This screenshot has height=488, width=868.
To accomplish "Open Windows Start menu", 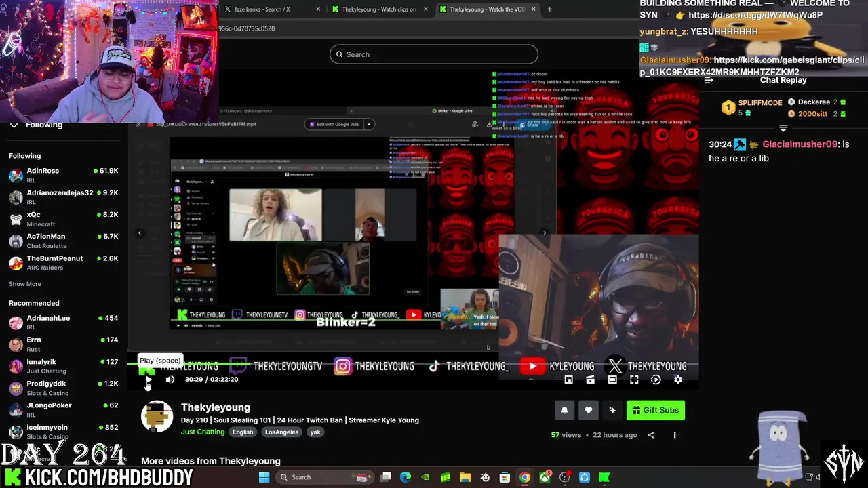I will pyautogui.click(x=264, y=477).
